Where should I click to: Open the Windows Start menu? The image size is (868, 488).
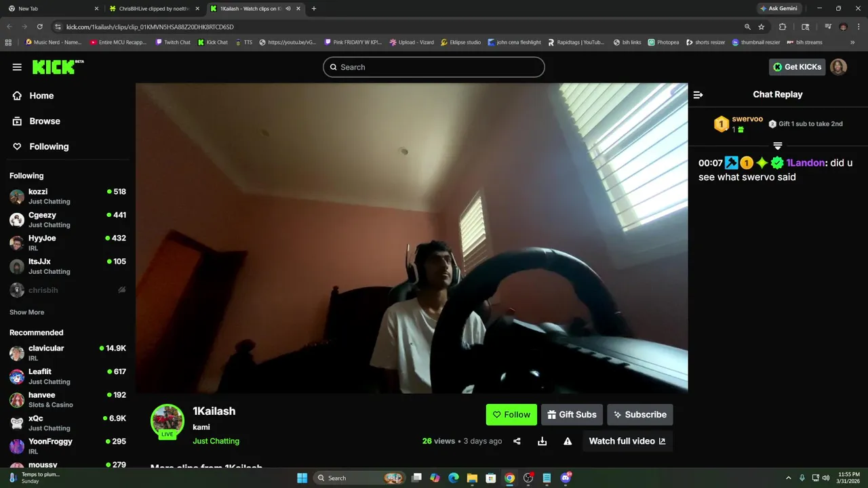302,478
